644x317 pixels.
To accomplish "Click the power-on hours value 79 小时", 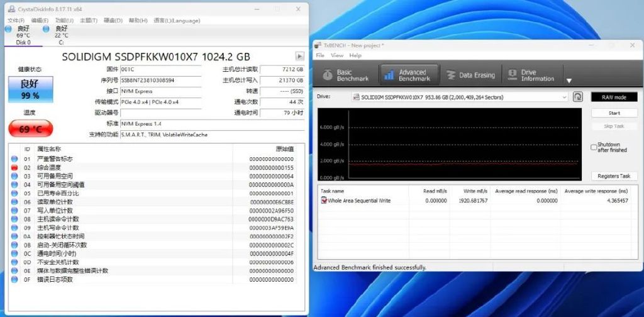I will tap(282, 113).
